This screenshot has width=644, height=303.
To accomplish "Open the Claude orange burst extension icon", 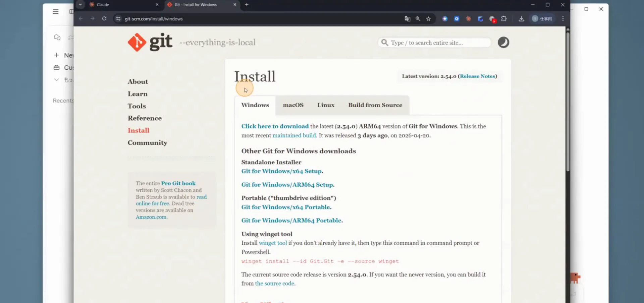I will click(x=468, y=19).
